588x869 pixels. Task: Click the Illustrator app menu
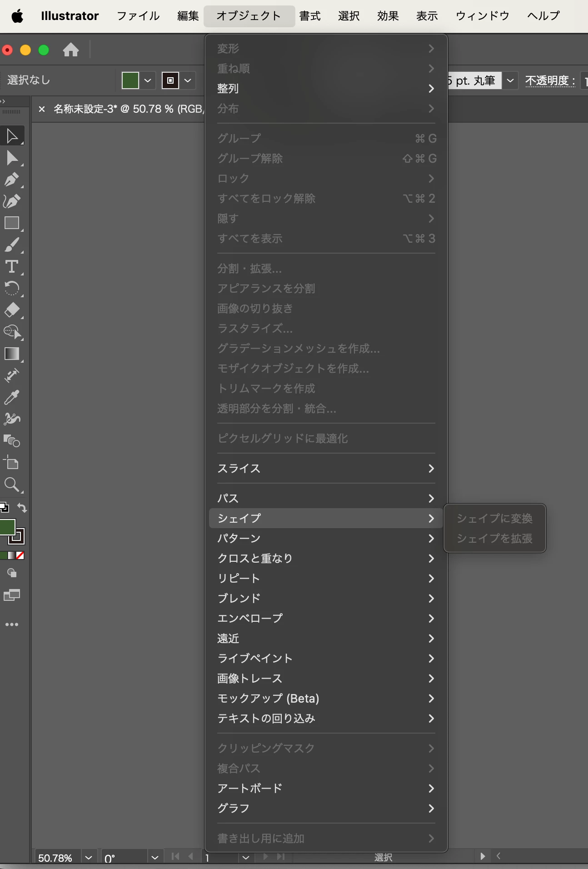70,16
